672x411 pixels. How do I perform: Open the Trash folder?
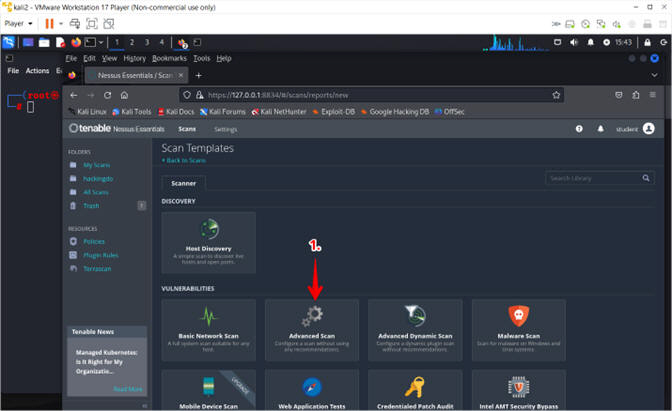point(91,206)
